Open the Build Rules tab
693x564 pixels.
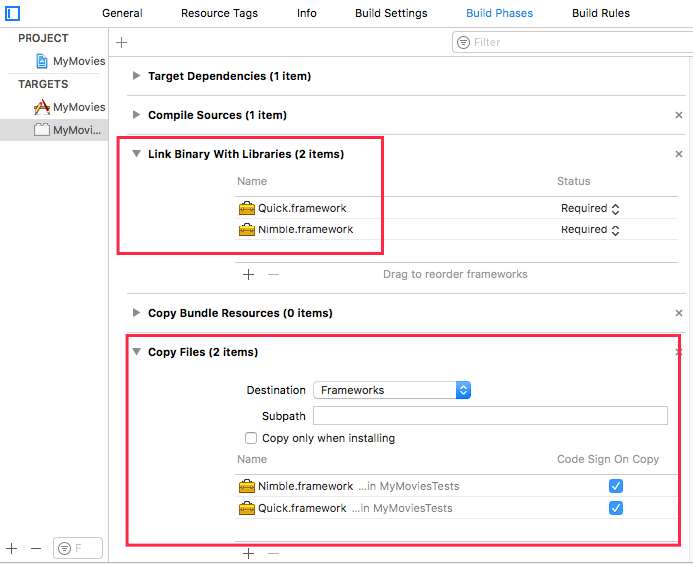(x=601, y=13)
